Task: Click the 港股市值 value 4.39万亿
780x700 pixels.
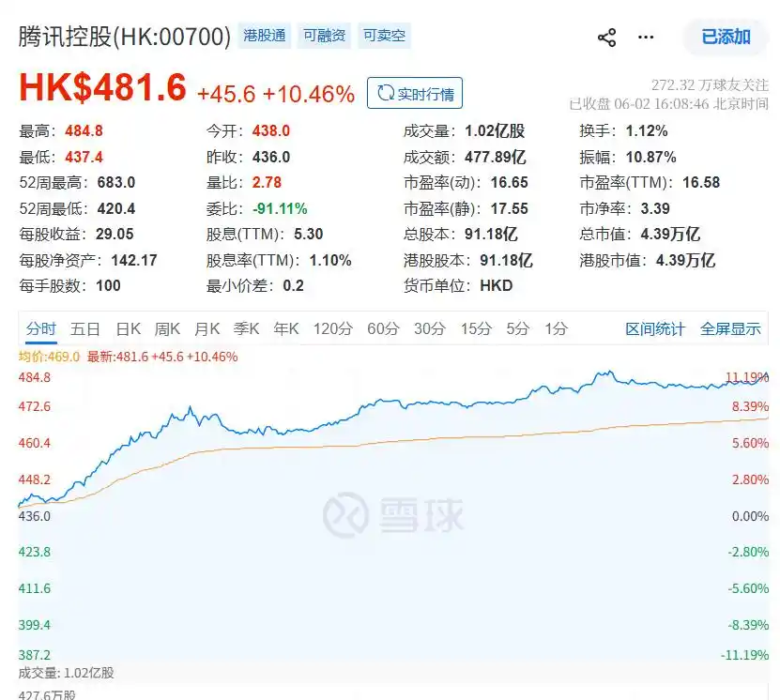Action: click(x=685, y=260)
